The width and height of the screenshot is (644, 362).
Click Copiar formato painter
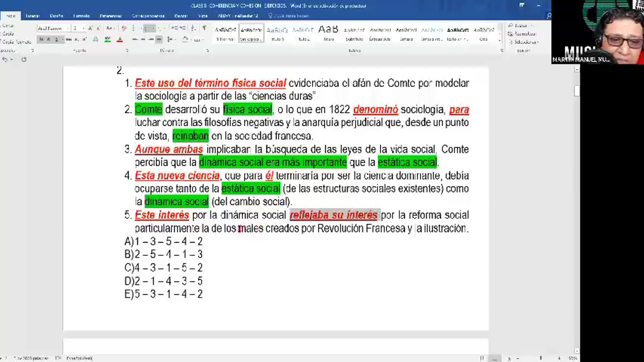[x=16, y=42]
